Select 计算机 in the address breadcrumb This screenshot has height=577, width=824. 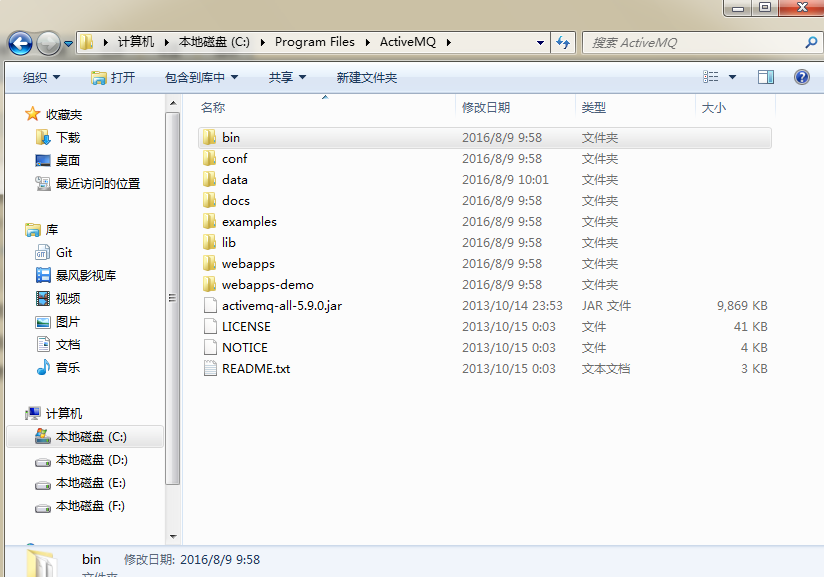tap(136, 42)
